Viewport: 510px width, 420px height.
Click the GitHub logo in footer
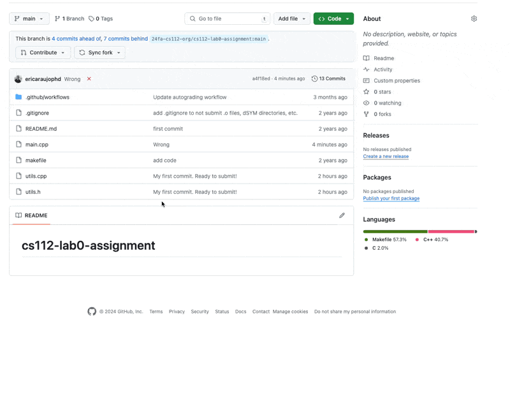92,312
